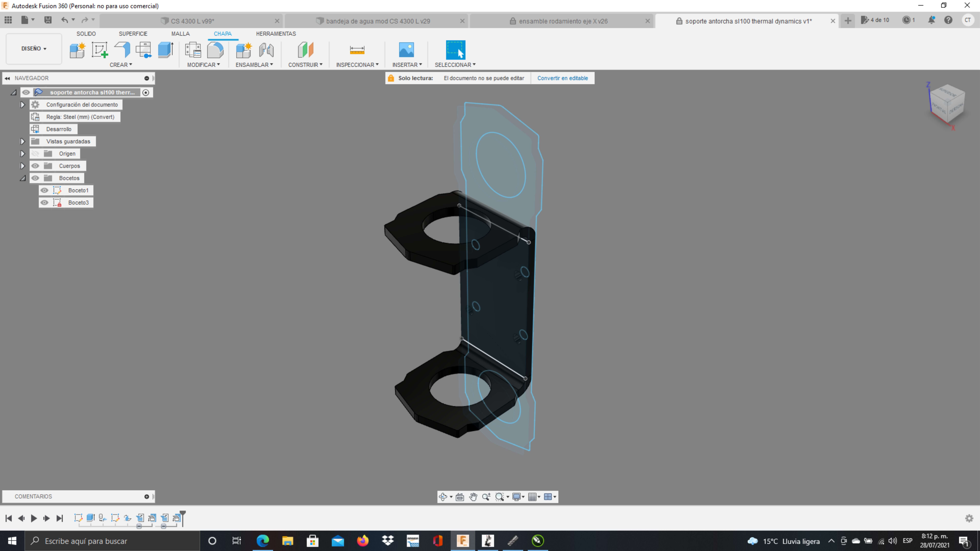The height and width of the screenshot is (551, 980).
Task: Select the Extrude tool icon
Action: (x=165, y=50)
